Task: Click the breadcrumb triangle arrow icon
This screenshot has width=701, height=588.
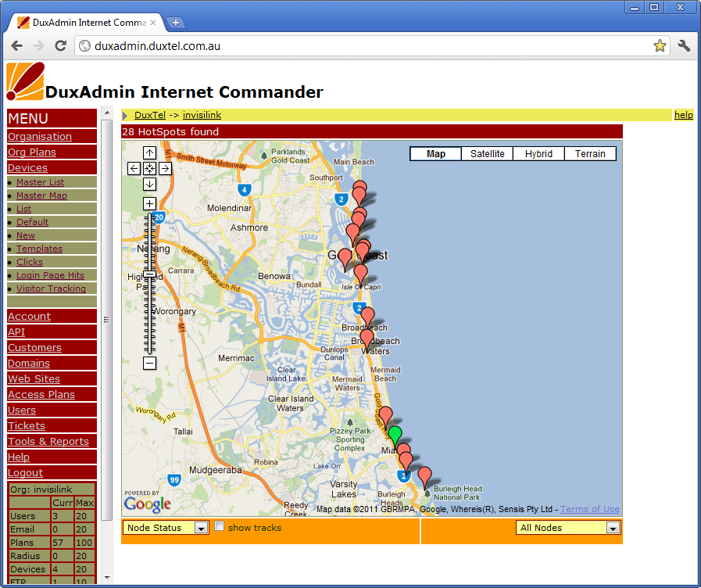Action: pos(125,116)
